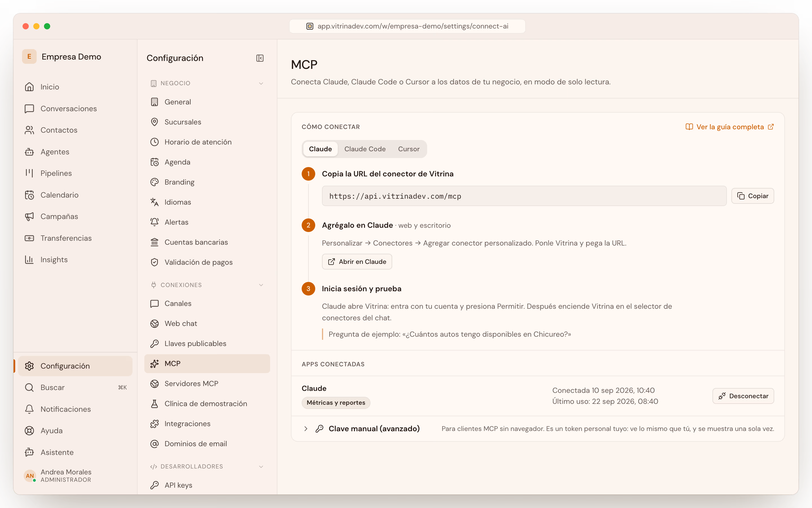Viewport: 812px width, 508px height.
Task: Open the Asistente bot icon
Action: coord(29,452)
